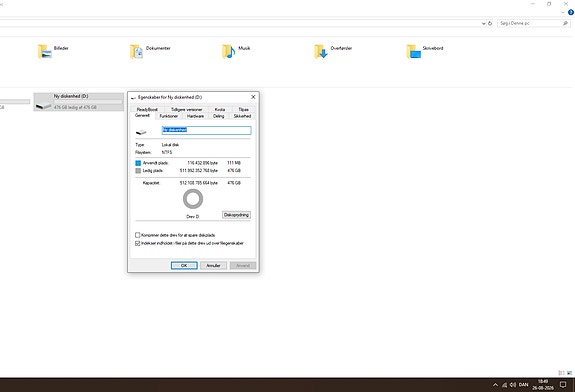The image size is (575, 392).
Task: Click the 'Anvendt plads' label
Action: (x=156, y=163)
